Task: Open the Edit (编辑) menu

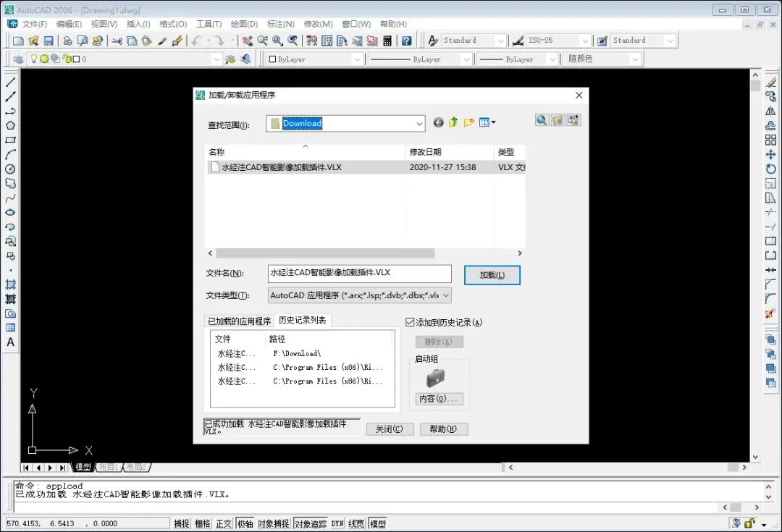Action: [69, 24]
